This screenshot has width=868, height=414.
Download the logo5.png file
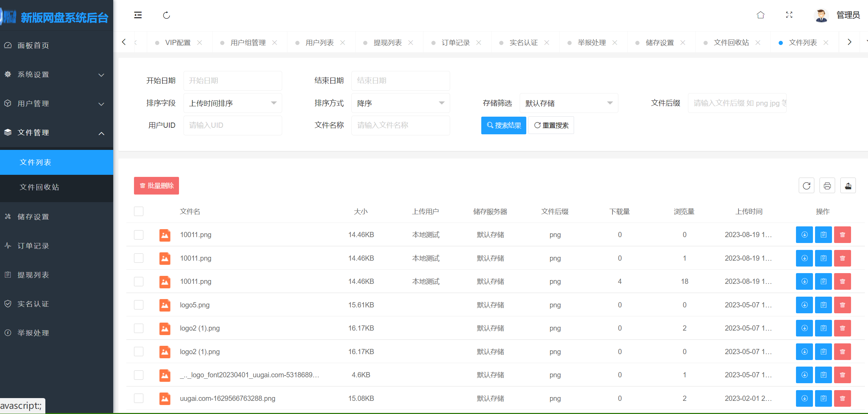pos(804,305)
